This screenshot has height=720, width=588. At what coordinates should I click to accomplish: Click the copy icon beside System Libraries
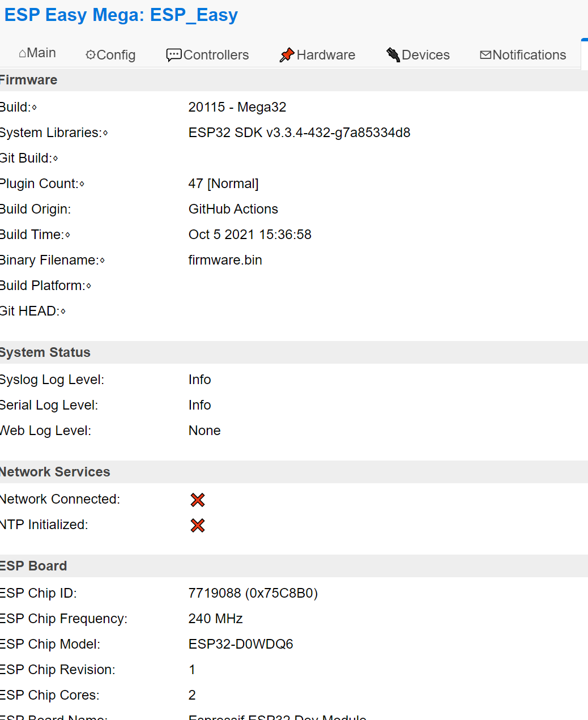coord(105,133)
